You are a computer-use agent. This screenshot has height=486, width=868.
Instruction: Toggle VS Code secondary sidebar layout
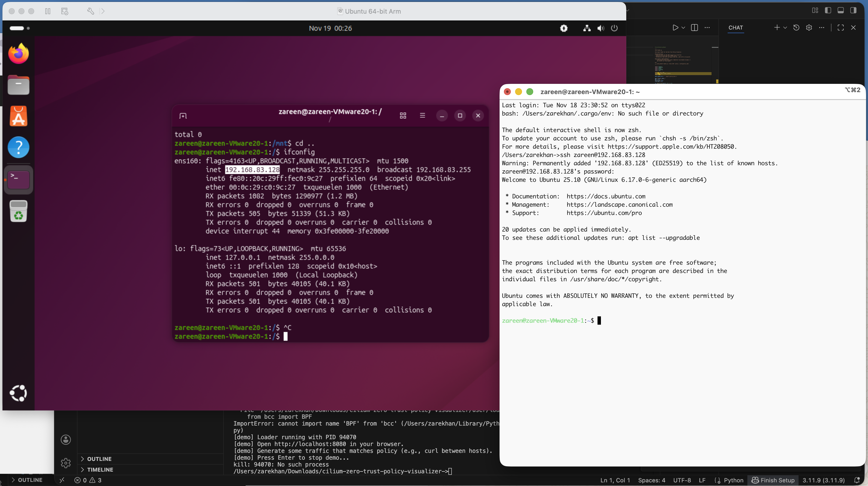coord(854,10)
